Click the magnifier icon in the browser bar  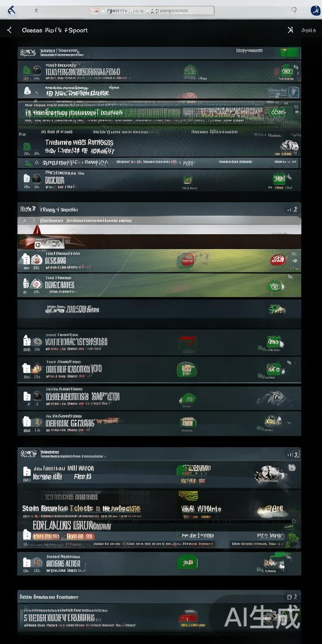click(294, 10)
